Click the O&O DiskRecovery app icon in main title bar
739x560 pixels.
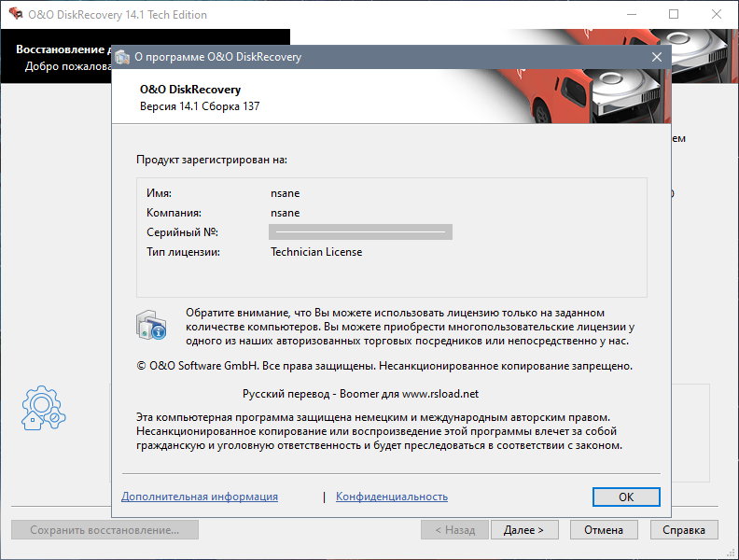[x=16, y=15]
